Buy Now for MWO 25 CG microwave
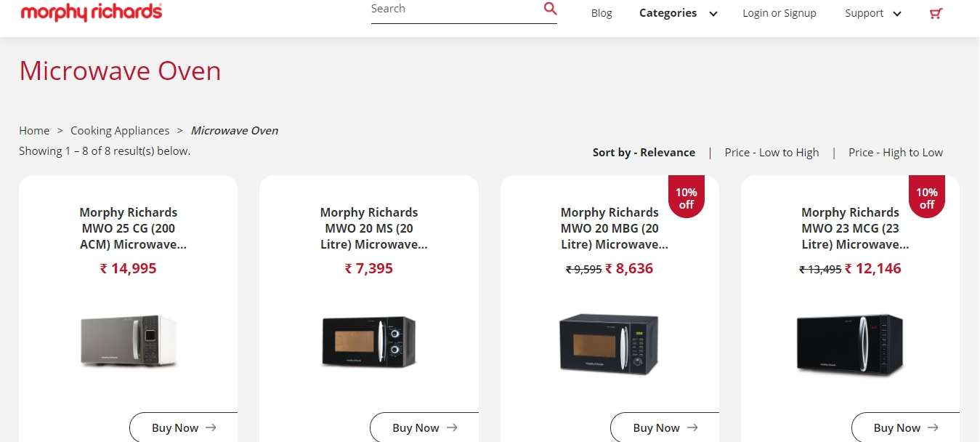The width and height of the screenshot is (980, 442). click(183, 427)
